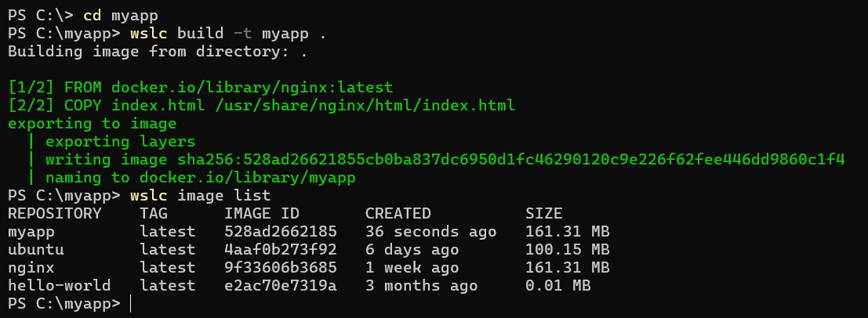Click 'naming to docker.io/library/myapp' line
868x318 pixels.
tap(201, 178)
